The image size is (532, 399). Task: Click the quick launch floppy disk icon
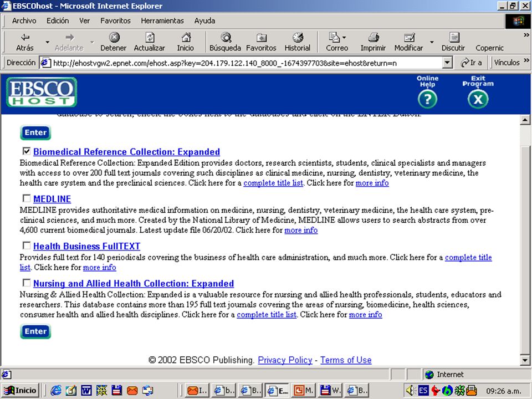(117, 391)
